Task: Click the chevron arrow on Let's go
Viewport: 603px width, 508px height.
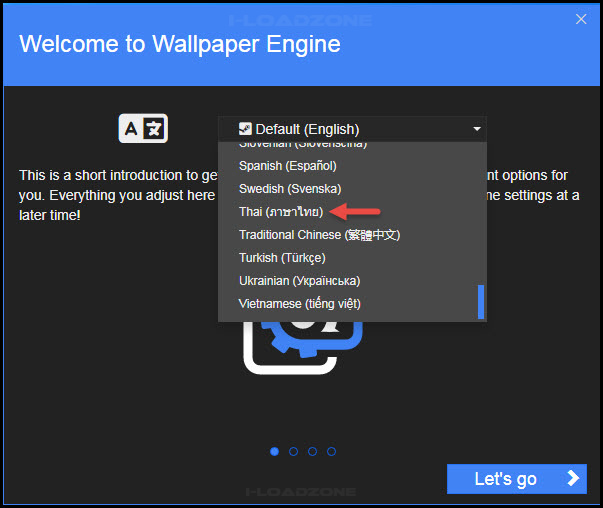Action: coord(573,478)
